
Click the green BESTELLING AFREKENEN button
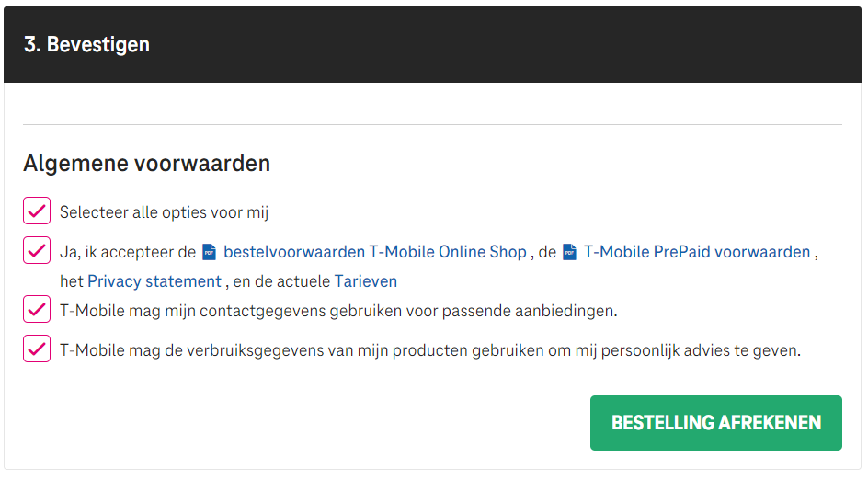pyautogui.click(x=715, y=423)
